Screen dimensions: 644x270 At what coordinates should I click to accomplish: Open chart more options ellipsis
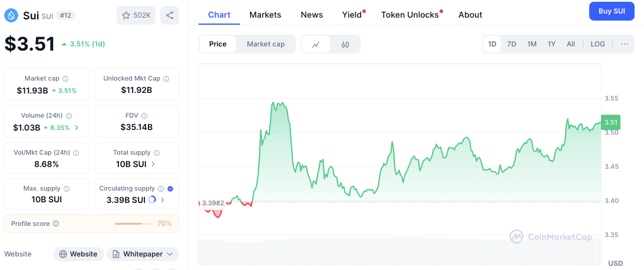[625, 44]
